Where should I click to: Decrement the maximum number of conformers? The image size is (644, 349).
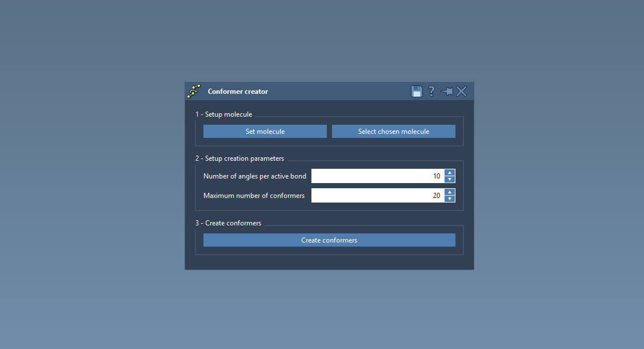450,199
